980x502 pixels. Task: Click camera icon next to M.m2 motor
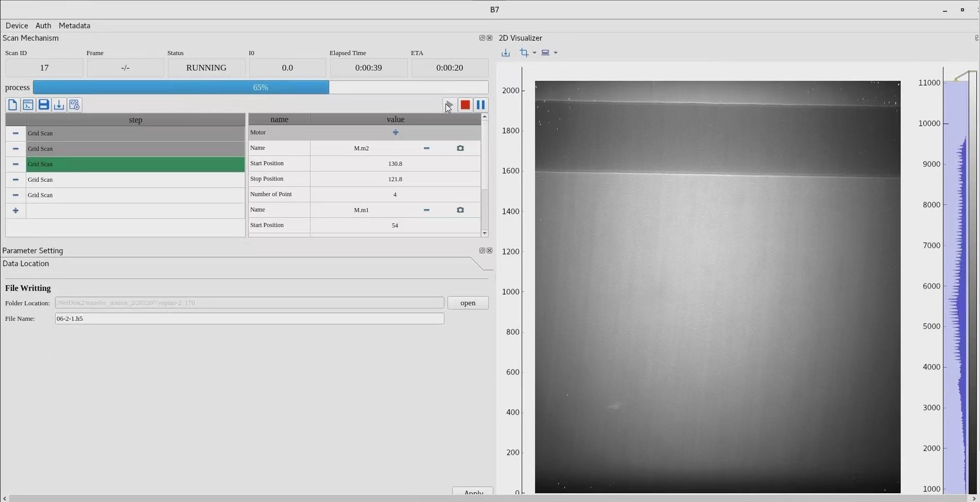click(460, 148)
